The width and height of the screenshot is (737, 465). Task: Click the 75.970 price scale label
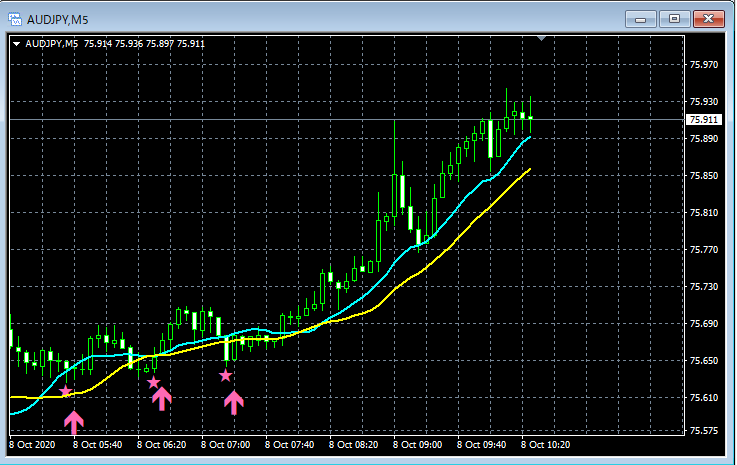click(704, 64)
